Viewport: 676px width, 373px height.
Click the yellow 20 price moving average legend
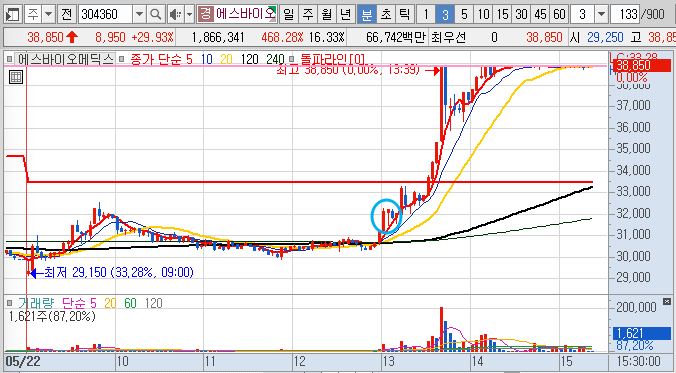tap(226, 59)
